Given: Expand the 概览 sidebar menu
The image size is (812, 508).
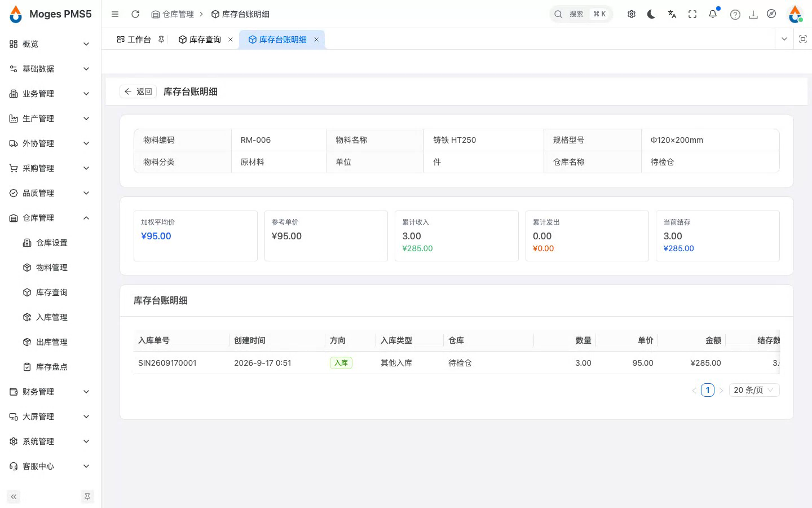Looking at the screenshot, I should [x=50, y=44].
